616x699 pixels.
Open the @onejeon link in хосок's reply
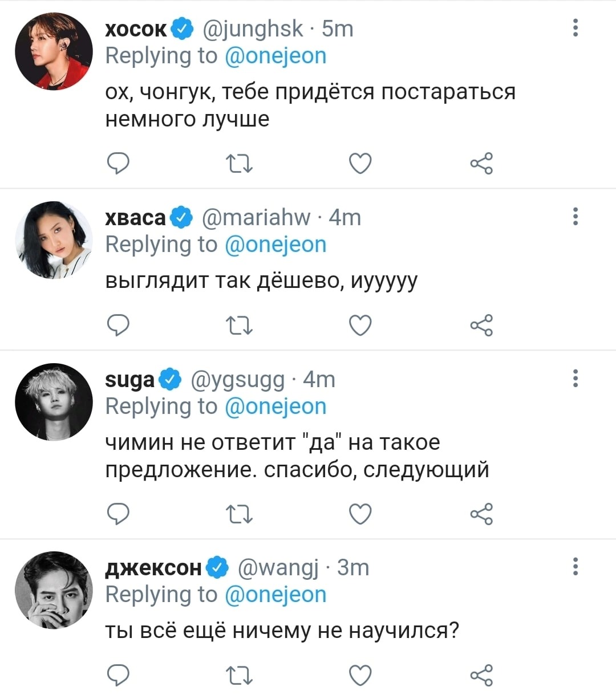click(275, 56)
